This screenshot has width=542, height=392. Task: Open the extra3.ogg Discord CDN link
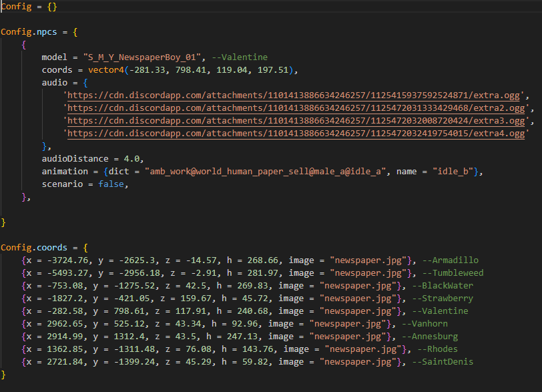pyautogui.click(x=296, y=121)
